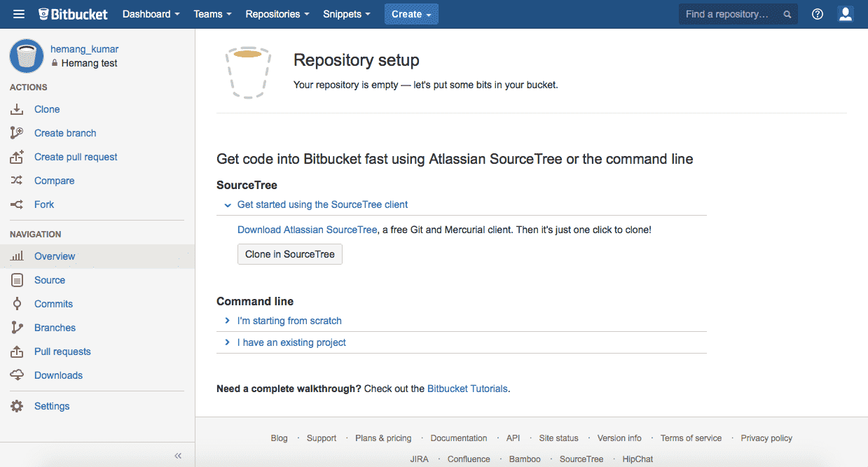Open the Create dropdown button
This screenshot has height=467, width=868.
[411, 14]
